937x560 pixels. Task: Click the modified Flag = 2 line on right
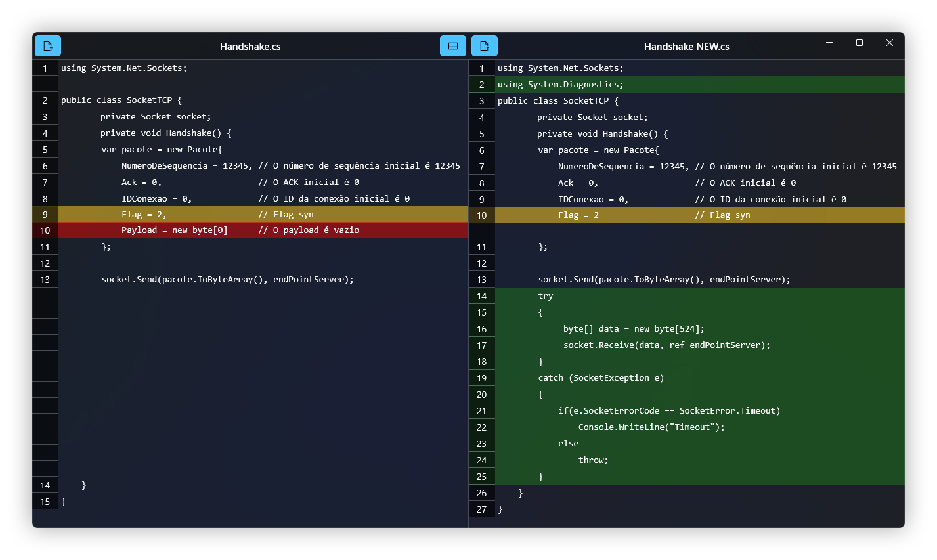[x=700, y=215]
